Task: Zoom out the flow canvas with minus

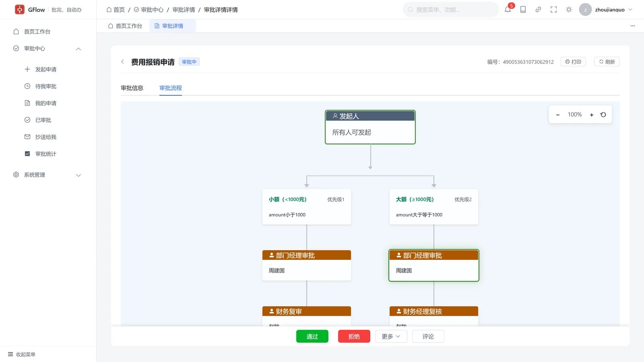Action: [558, 115]
